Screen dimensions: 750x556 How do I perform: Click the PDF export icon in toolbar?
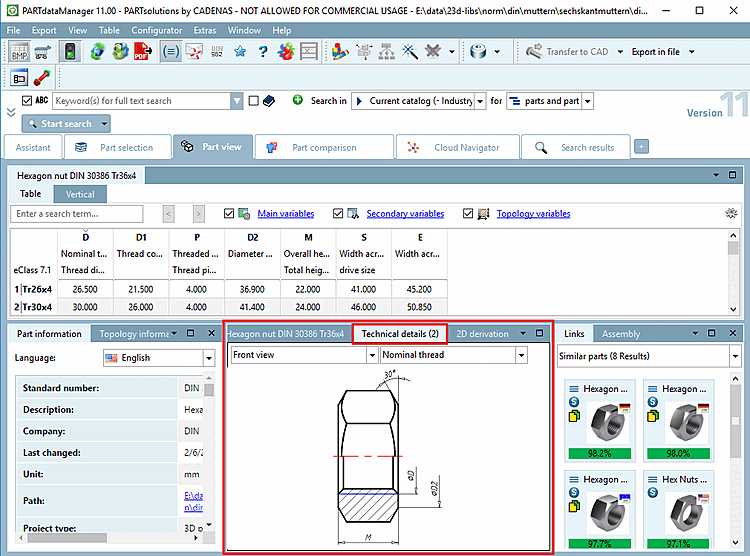tap(142, 51)
